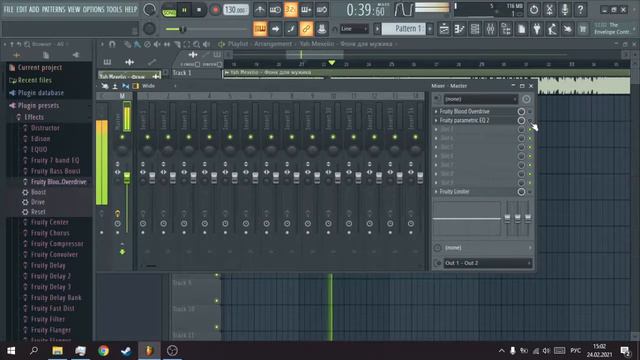Click the Master track fader
The height and width of the screenshot is (360, 640).
pyautogui.click(x=127, y=177)
